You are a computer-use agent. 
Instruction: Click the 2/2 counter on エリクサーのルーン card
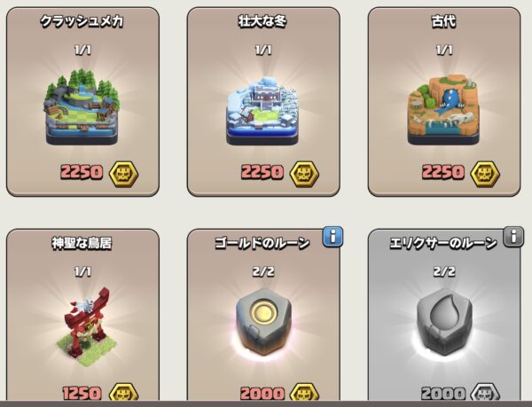pyautogui.click(x=444, y=271)
